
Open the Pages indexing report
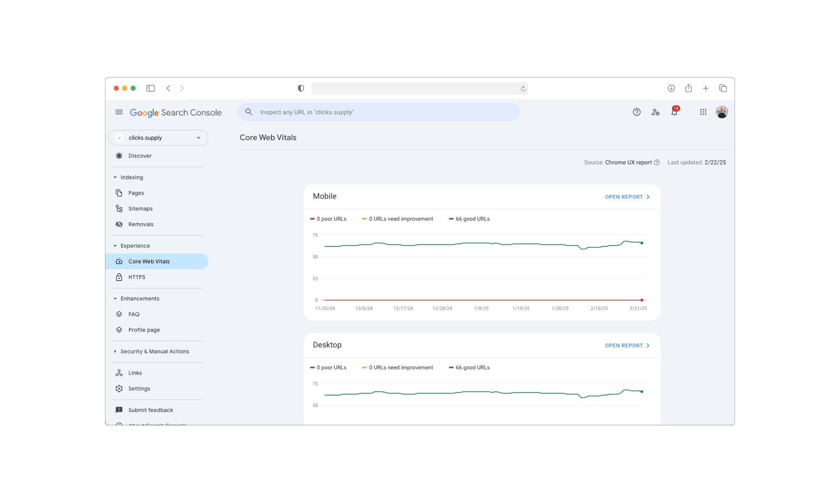pyautogui.click(x=136, y=193)
